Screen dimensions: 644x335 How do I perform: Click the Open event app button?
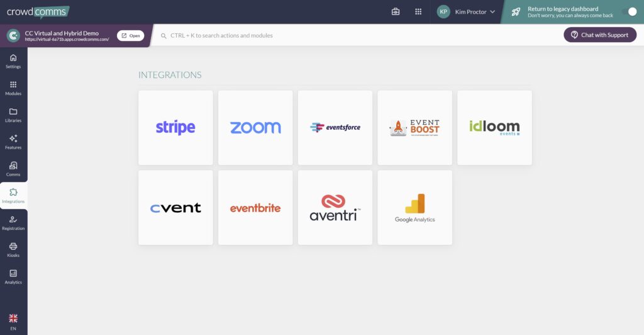tap(130, 35)
